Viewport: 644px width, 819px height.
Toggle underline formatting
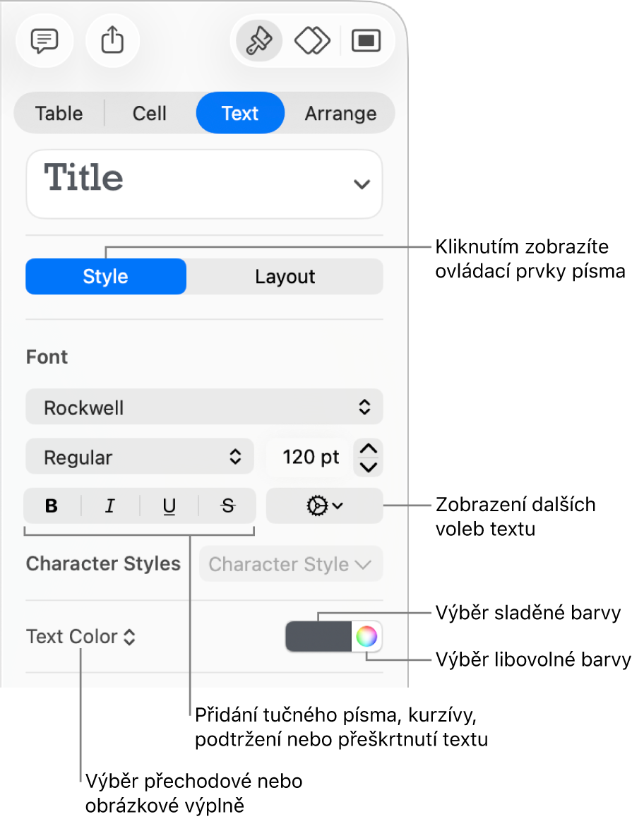pos(169,506)
